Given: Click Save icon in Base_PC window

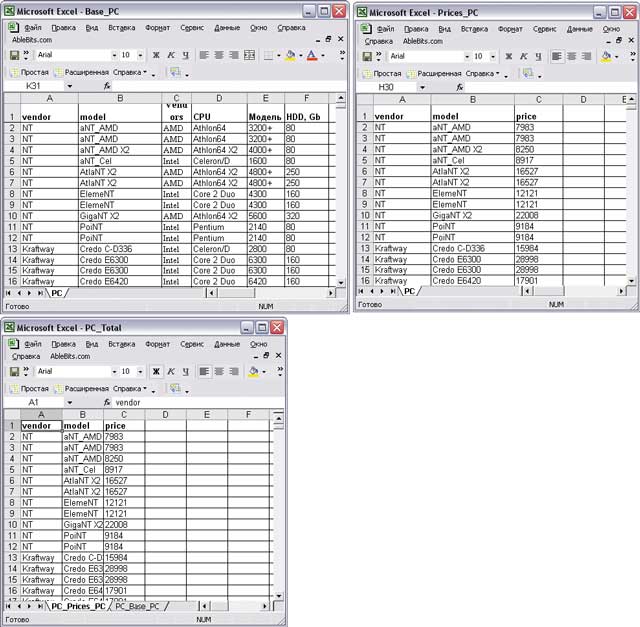Looking at the screenshot, I should pyautogui.click(x=13, y=55).
